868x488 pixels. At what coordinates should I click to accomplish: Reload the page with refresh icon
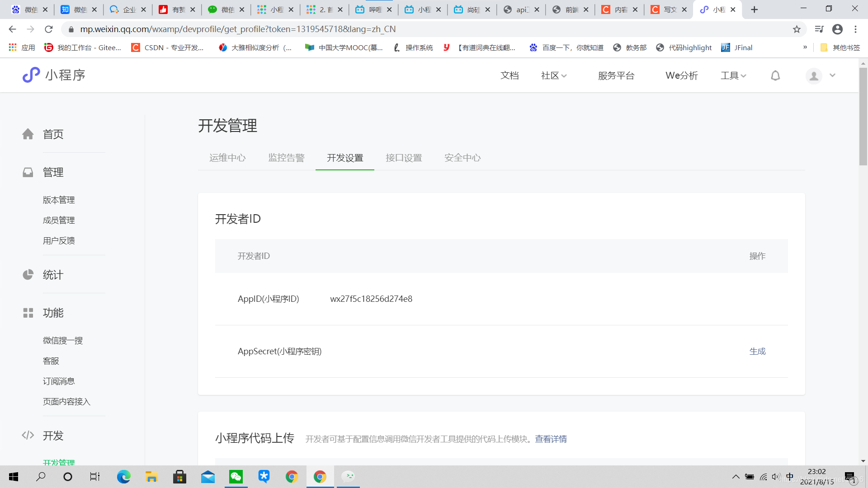pos(49,29)
